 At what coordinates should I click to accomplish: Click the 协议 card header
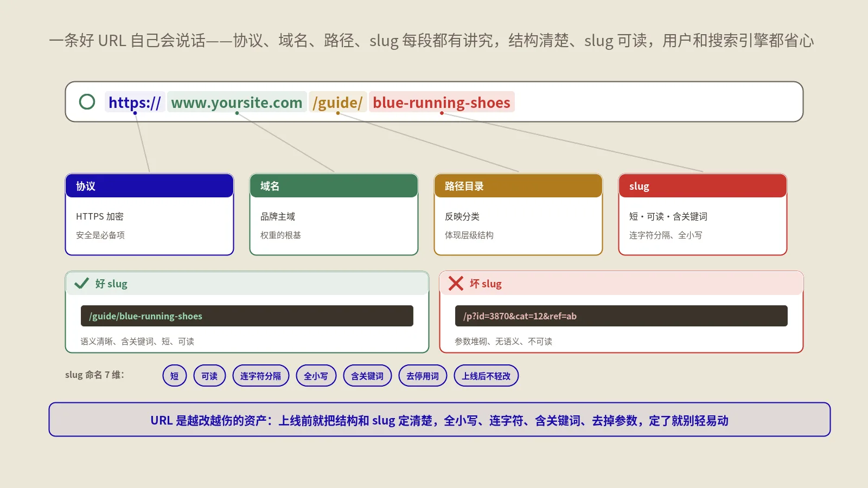pos(149,186)
